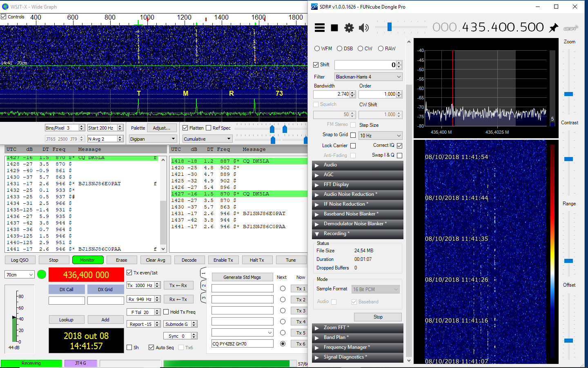Open the SDR# hamburger menu
Image resolution: width=588 pixels, height=368 pixels.
click(320, 27)
